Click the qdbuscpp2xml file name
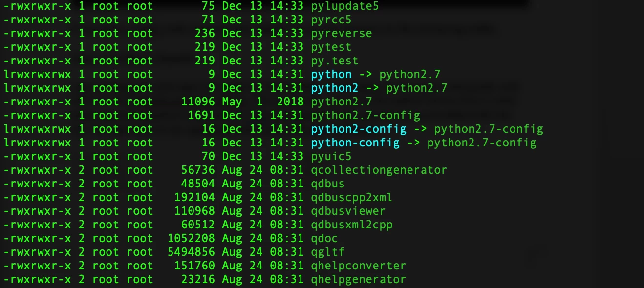Viewport: 644px width, 288px height. (x=352, y=198)
